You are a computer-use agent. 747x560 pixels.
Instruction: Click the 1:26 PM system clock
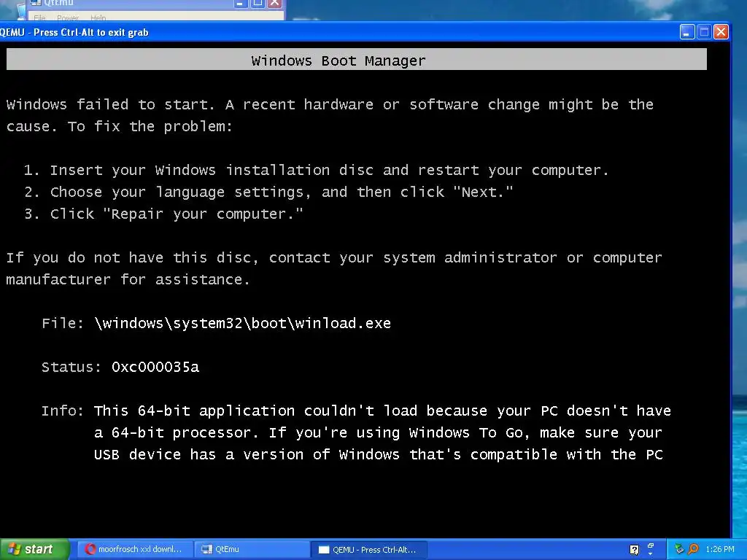click(x=719, y=549)
